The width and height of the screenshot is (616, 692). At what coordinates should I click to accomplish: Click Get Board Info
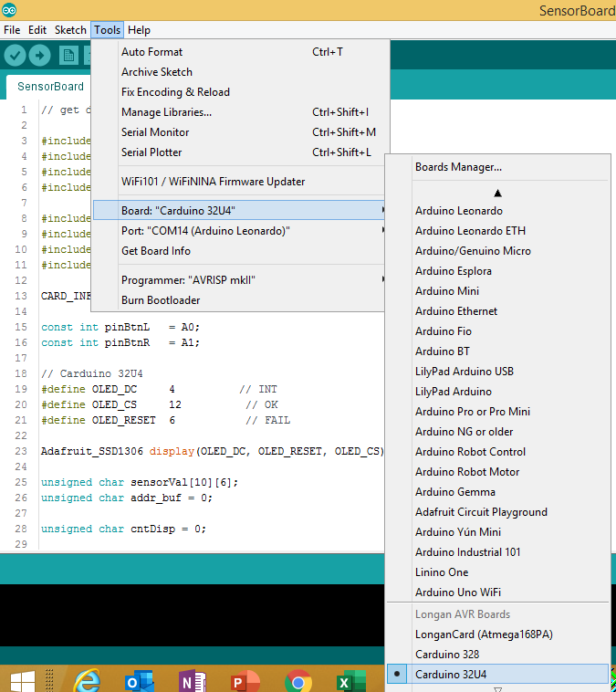(x=238, y=251)
